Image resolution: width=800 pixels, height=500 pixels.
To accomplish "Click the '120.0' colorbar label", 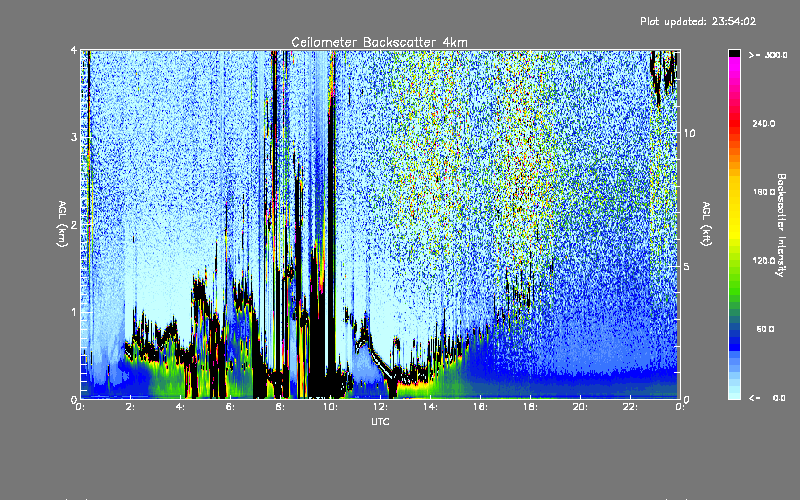I will (764, 261).
